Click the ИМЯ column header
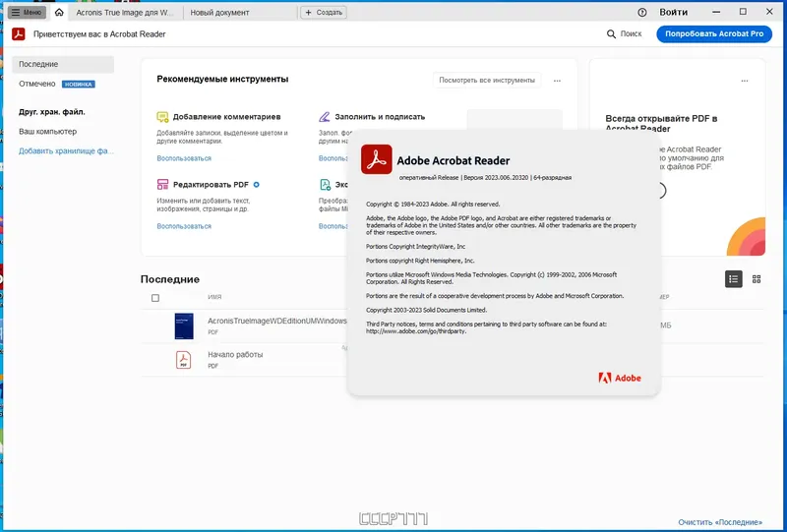The width and height of the screenshot is (787, 532). [214, 297]
